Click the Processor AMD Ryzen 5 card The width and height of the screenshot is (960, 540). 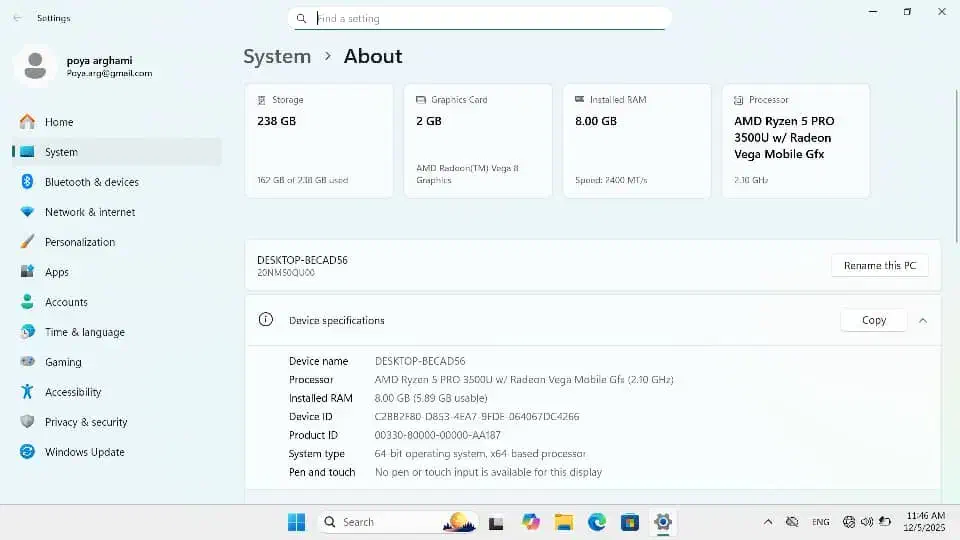click(x=796, y=141)
